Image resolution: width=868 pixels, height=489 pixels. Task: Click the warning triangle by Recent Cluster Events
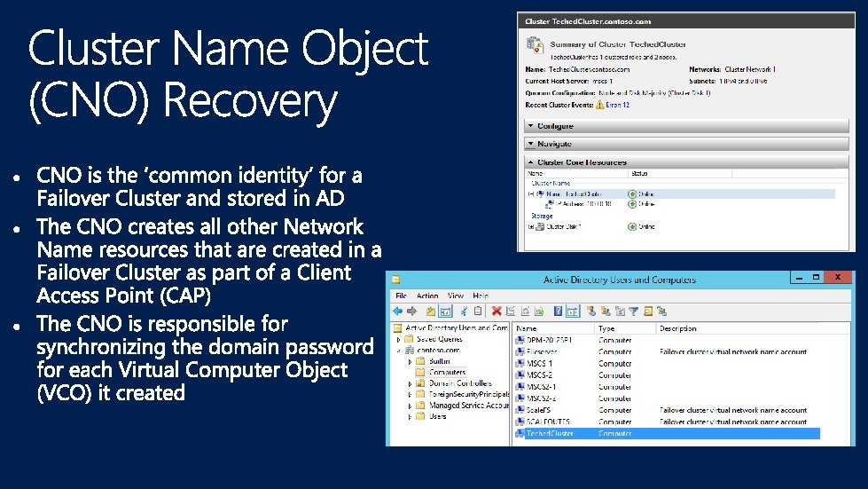click(599, 105)
